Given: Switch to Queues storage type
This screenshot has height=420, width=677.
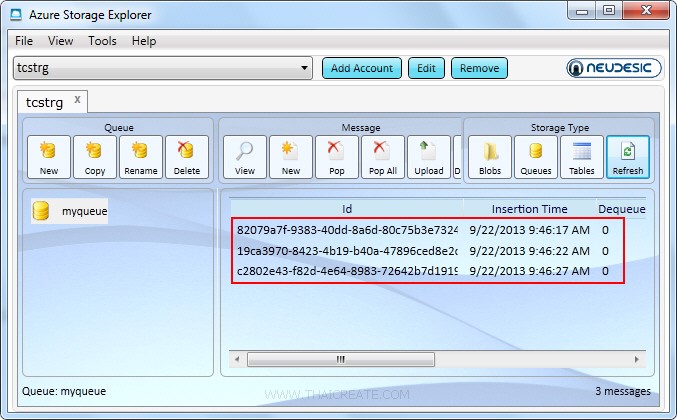Looking at the screenshot, I should pyautogui.click(x=536, y=157).
